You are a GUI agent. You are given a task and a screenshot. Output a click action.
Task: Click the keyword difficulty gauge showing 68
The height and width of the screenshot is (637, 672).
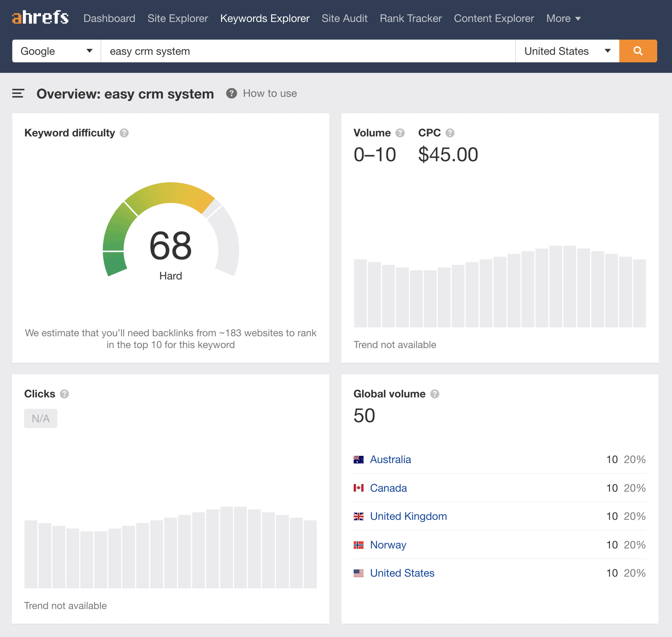[x=171, y=230]
